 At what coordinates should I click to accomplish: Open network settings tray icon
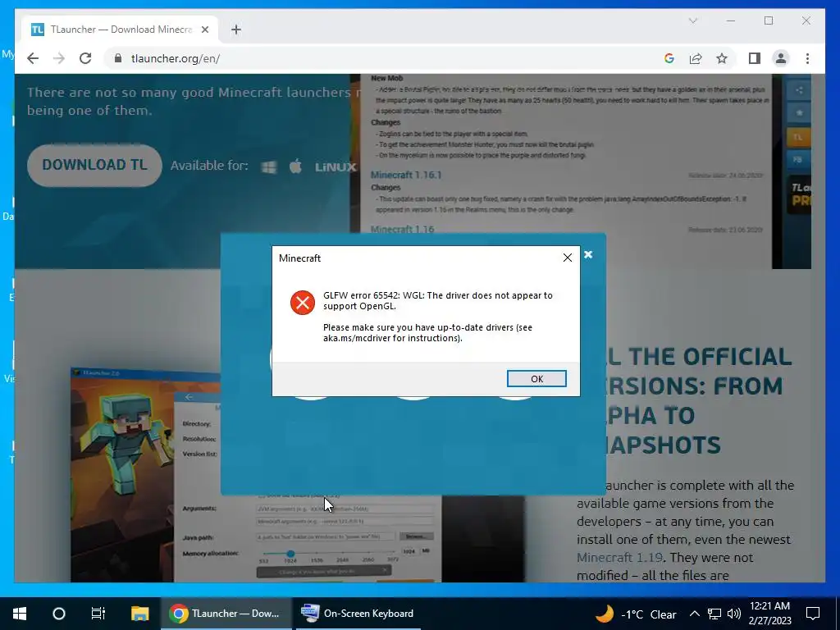[x=714, y=614]
